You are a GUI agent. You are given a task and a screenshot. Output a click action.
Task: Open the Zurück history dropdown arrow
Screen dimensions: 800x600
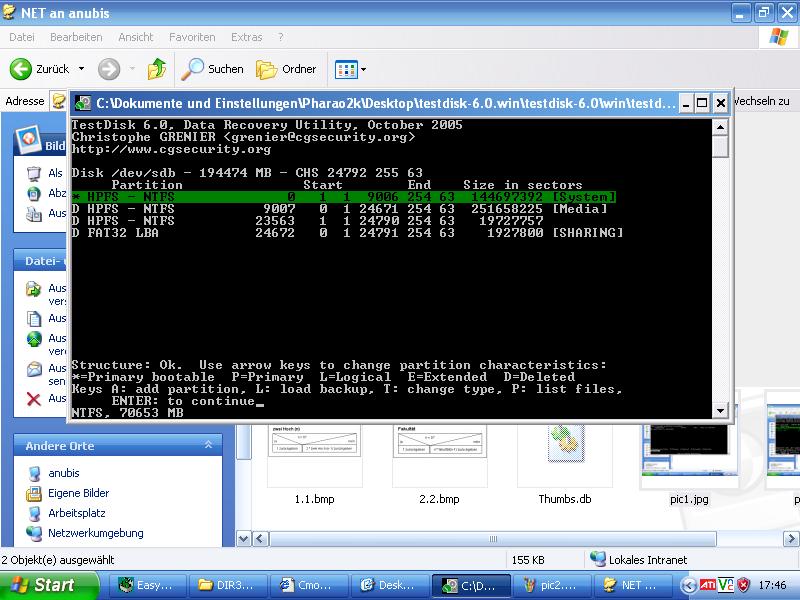[82, 69]
